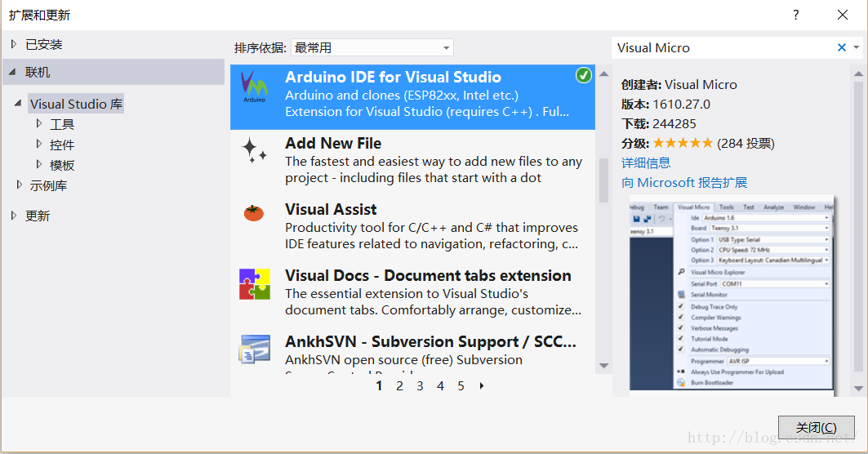
Task: Select the 联机 category label
Action: (38, 73)
